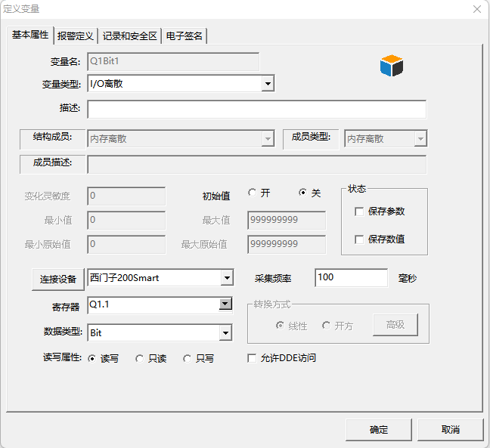Click the 初始值 label text
The width and height of the screenshot is (490, 448).
click(216, 196)
